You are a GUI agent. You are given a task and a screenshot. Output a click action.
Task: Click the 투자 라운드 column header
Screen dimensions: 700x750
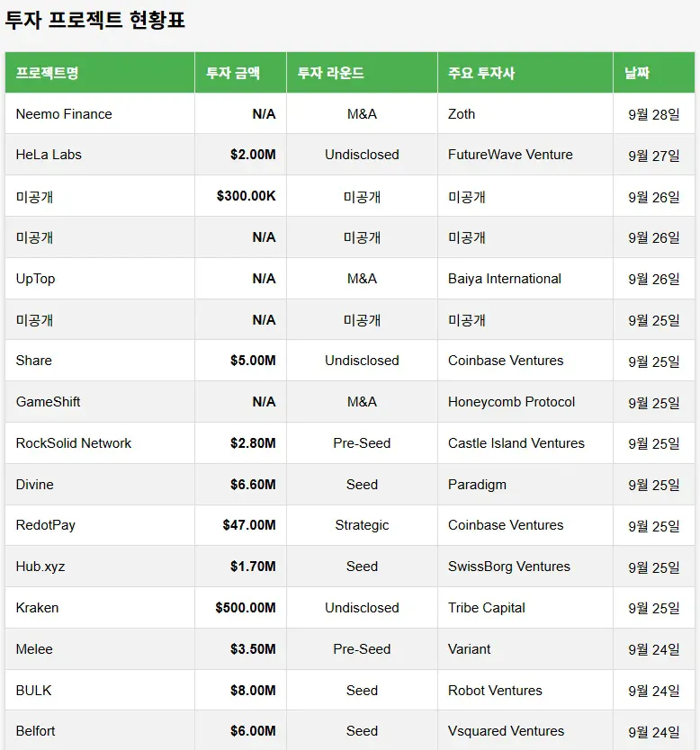[x=330, y=73]
